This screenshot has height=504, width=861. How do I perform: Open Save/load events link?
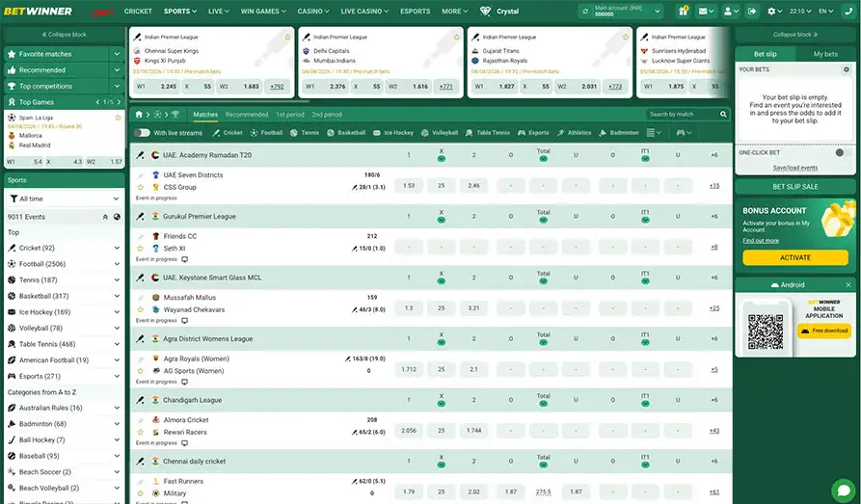click(795, 168)
